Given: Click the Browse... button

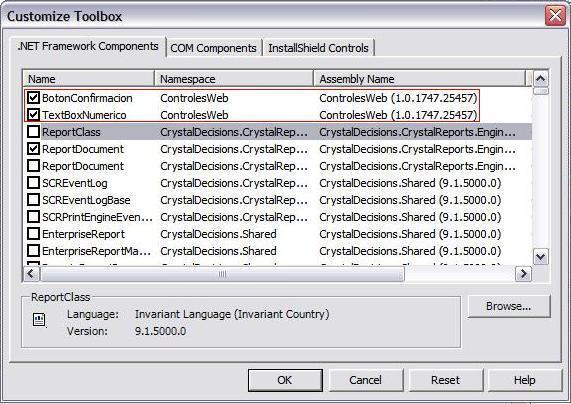Looking at the screenshot, I should [509, 306].
